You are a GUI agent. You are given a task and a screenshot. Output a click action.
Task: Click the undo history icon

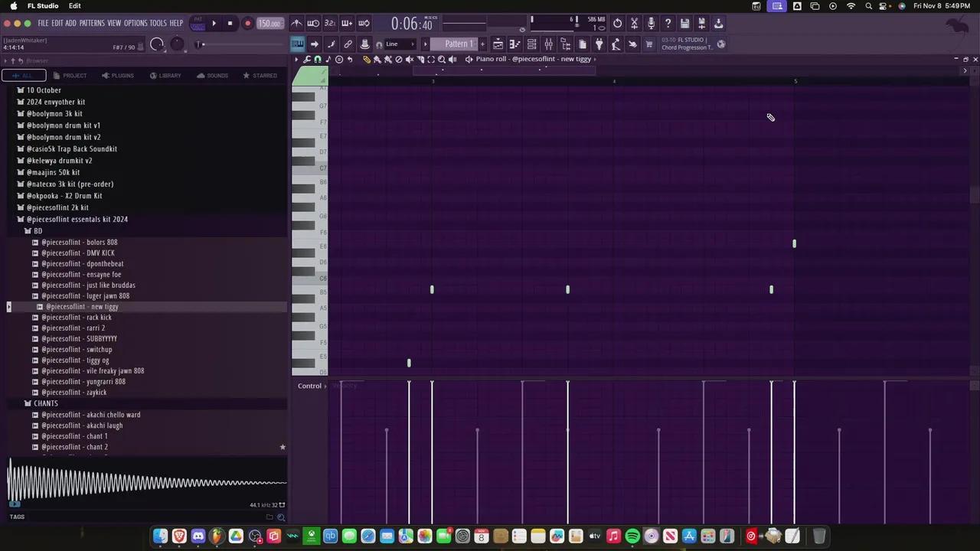617,24
